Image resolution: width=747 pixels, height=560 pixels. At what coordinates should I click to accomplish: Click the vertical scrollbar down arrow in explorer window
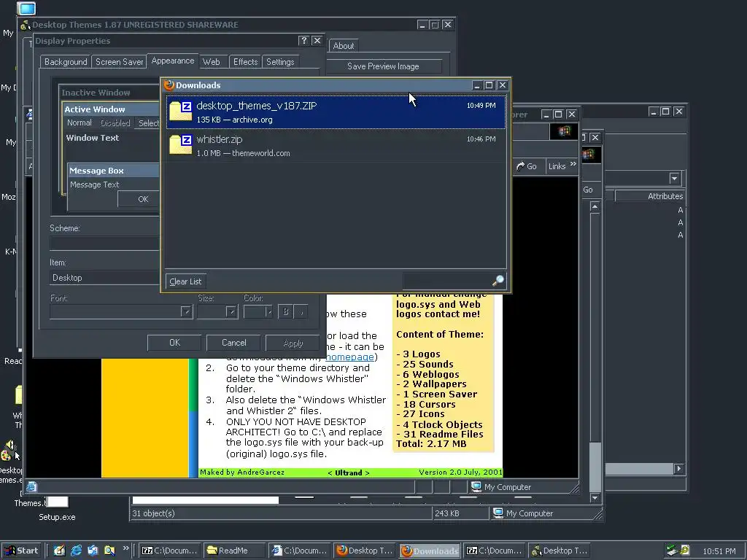595,497
